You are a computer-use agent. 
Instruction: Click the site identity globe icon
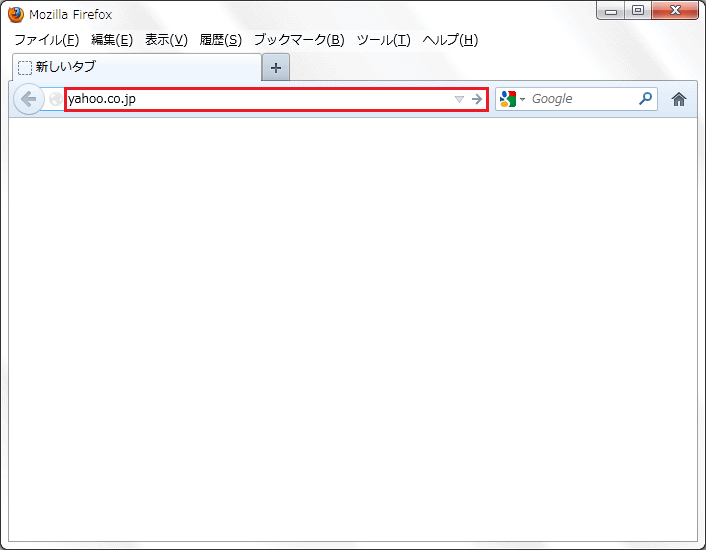tap(55, 99)
